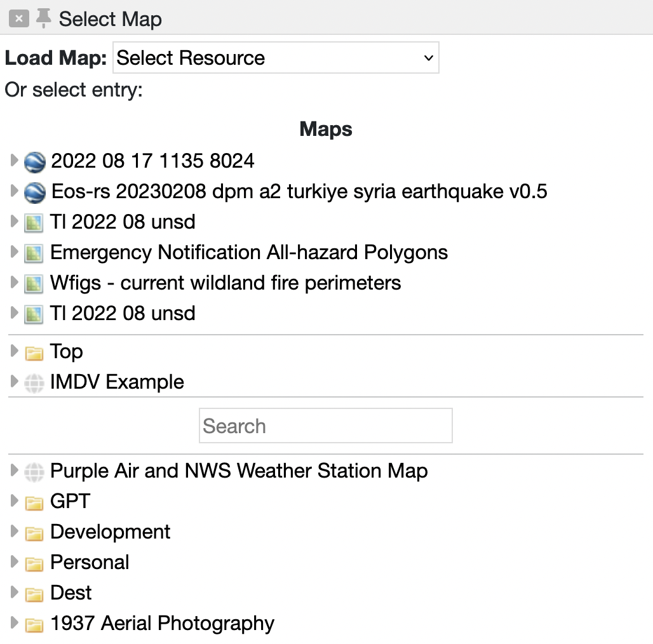Screen dimensions: 653x644
Task: Click the Earth icon beside Eos-rs earthquake entry
Action: 34,192
